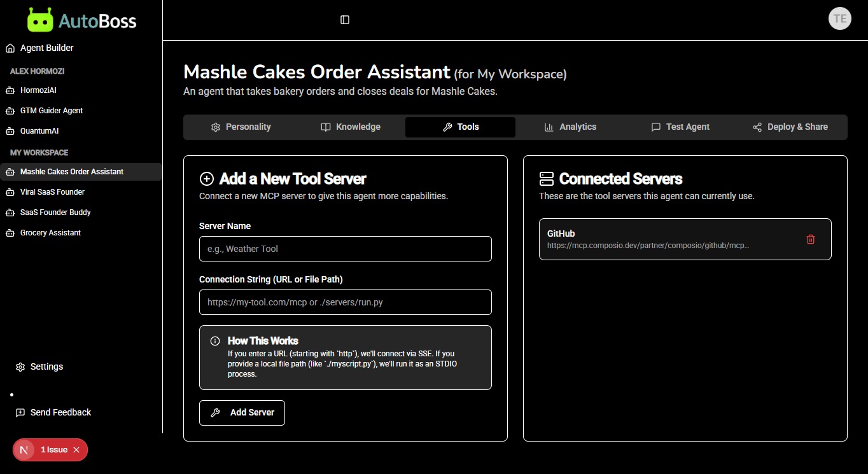Screen dimensions: 868x474
Task: Switch to the Personality tab
Action: click(241, 127)
